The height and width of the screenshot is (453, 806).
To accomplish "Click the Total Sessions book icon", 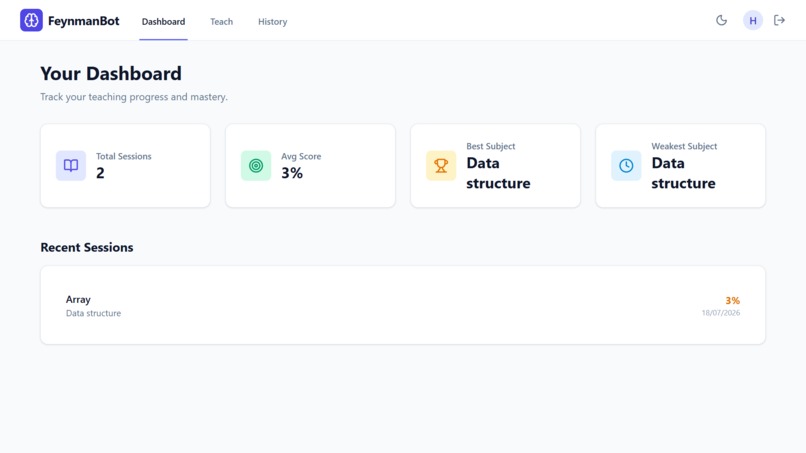I will tap(71, 166).
